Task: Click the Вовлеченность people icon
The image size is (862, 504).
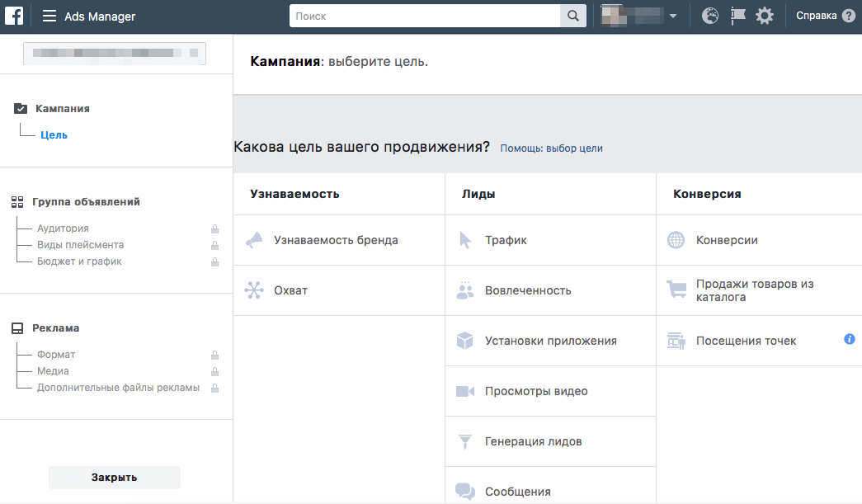Action: (x=466, y=290)
